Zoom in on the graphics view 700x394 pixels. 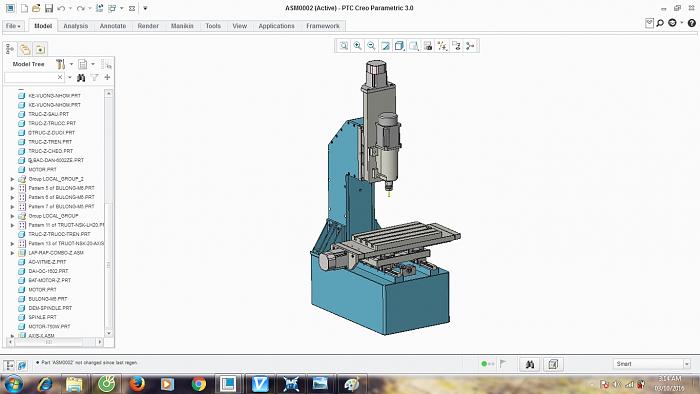[358, 46]
